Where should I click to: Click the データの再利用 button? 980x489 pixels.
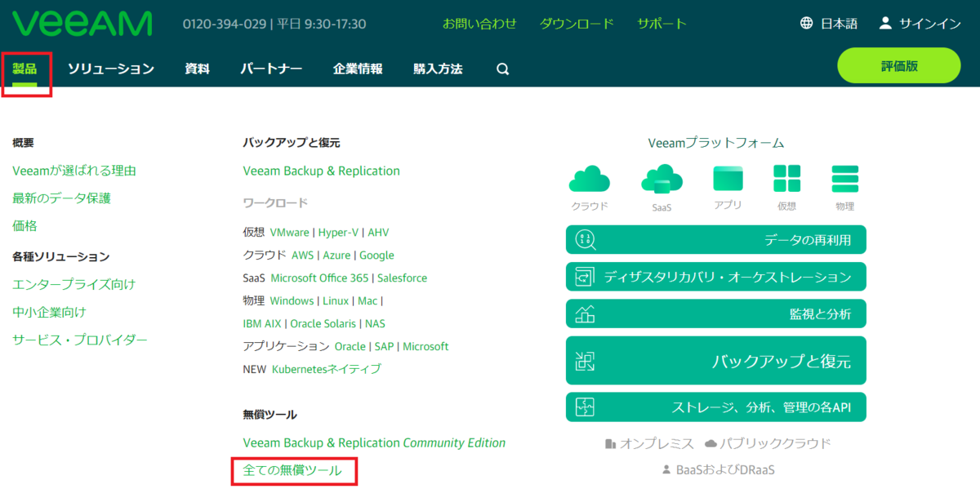[x=715, y=240]
